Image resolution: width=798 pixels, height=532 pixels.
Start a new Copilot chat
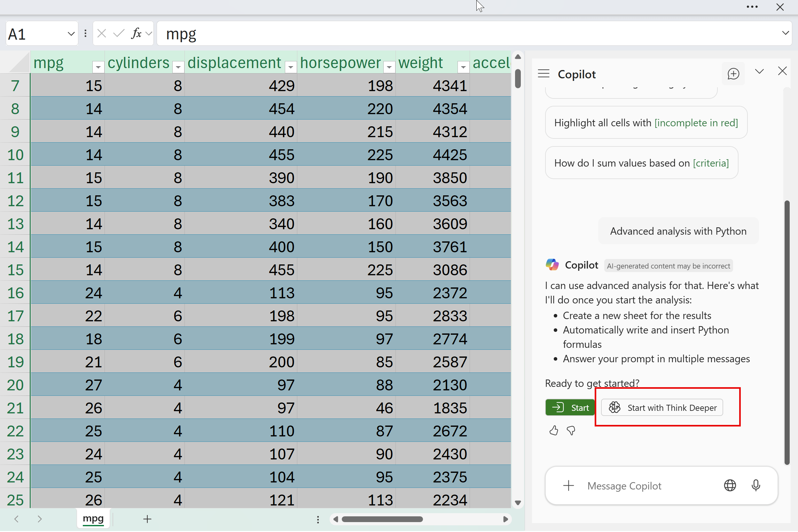[x=733, y=74]
